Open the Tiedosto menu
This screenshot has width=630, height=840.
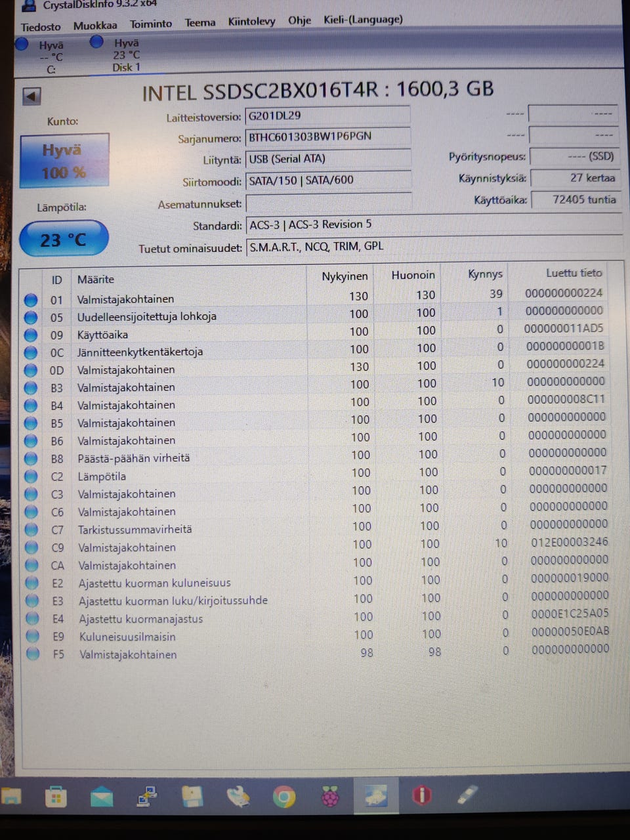[41, 27]
